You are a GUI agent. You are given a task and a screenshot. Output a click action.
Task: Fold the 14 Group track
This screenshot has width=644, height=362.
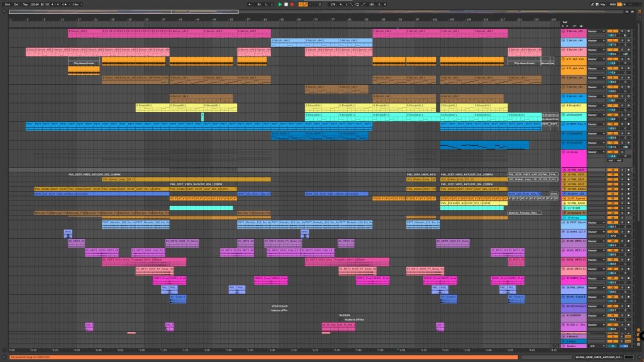pyautogui.click(x=563, y=153)
